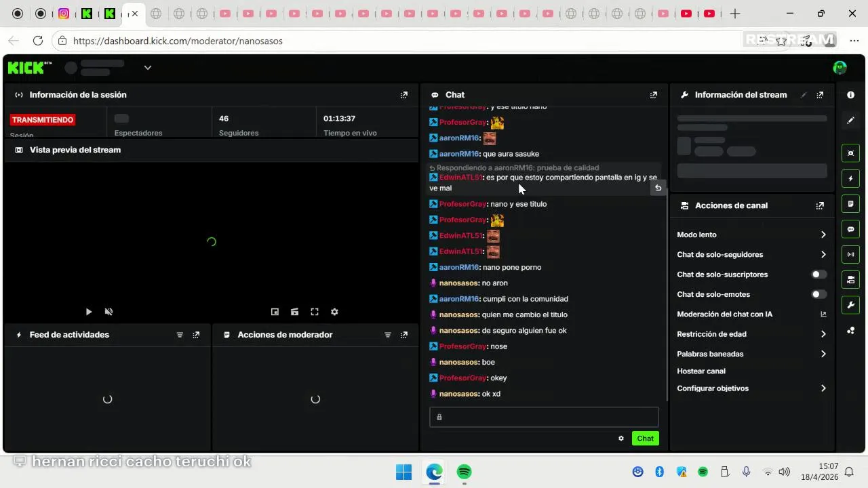Image resolution: width=868 pixels, height=488 pixels.
Task: Toggle the moderator actions document widget in the sidebar
Action: coord(850,204)
